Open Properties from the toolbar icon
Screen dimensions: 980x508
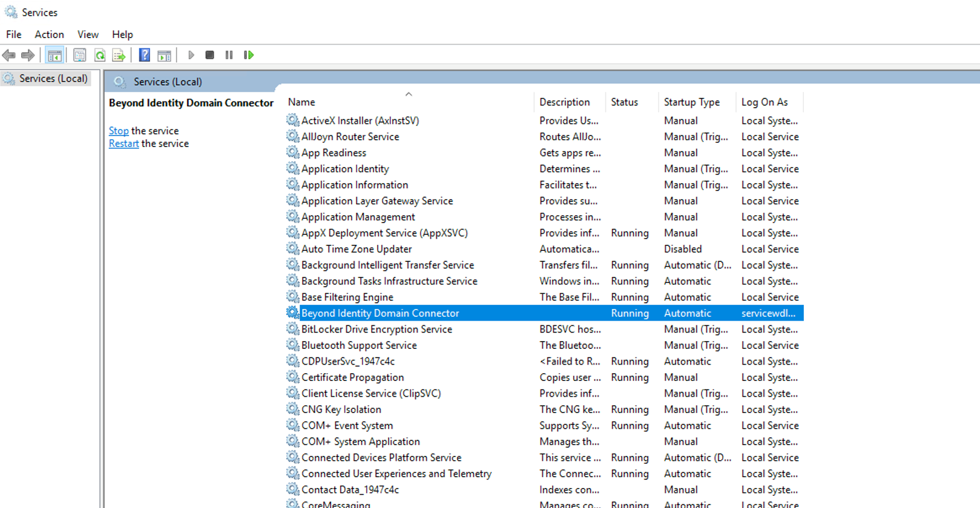[x=79, y=56]
